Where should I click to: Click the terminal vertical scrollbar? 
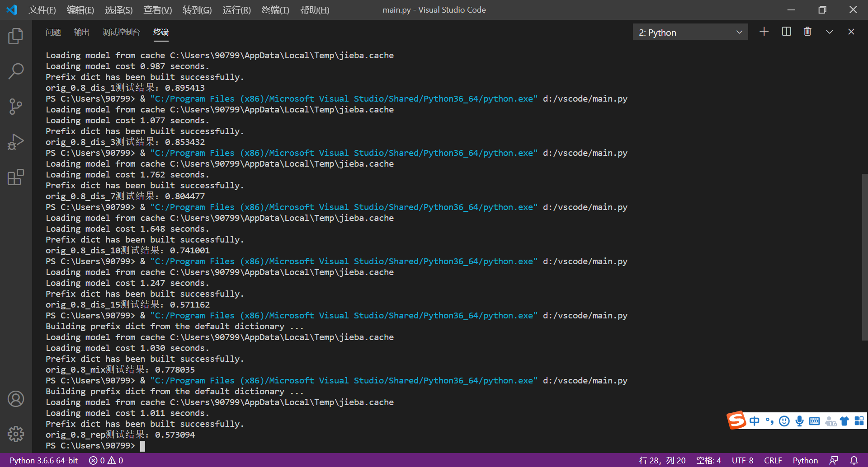coord(864,257)
